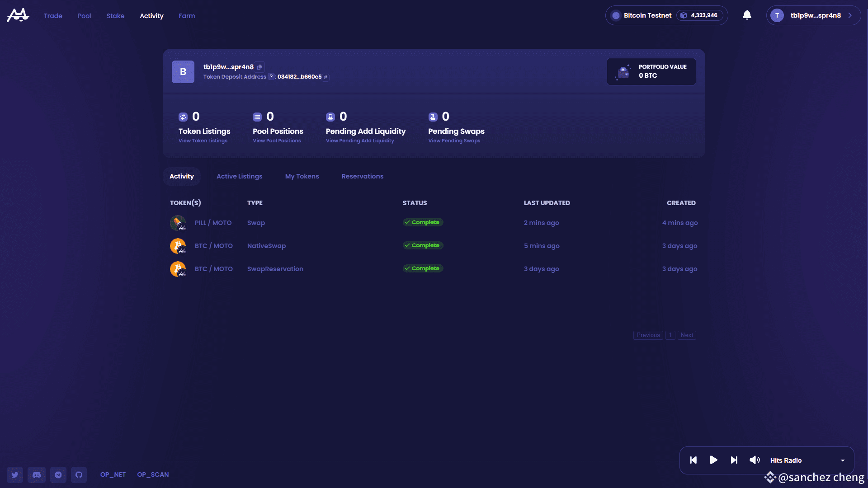Viewport: 868px width, 488px height.
Task: Click View Pending Swaps link
Action: (x=454, y=141)
